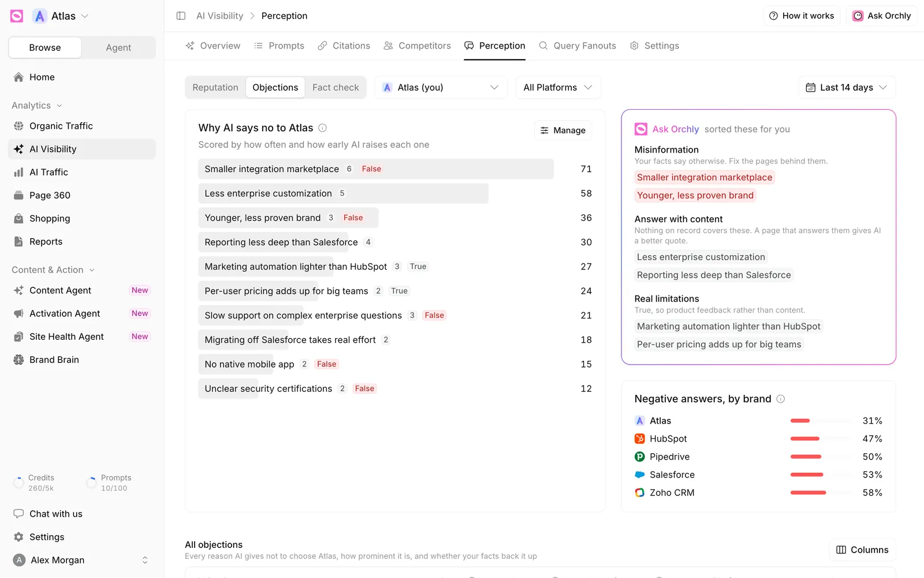Click the Ask Orchly button in header

(882, 16)
